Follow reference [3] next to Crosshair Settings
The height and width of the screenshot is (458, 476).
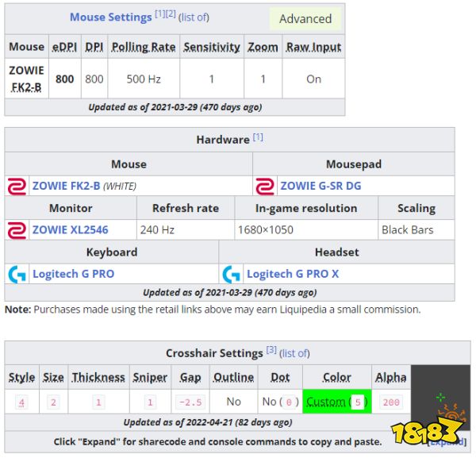click(x=271, y=350)
